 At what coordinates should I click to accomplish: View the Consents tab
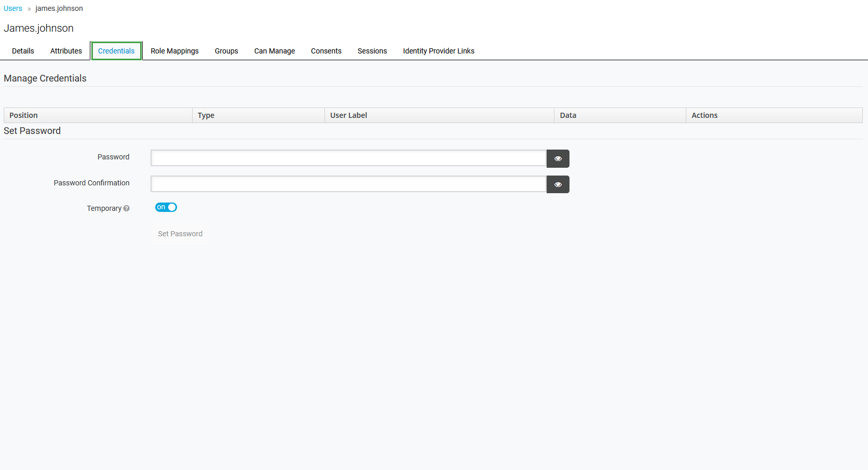[326, 51]
